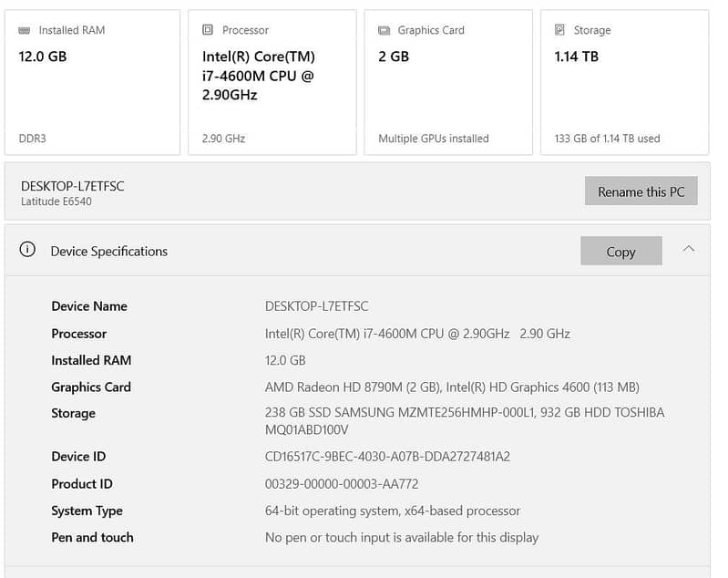Open the Installed RAM 12.0 GB card
728x578 pixels.
point(92,83)
